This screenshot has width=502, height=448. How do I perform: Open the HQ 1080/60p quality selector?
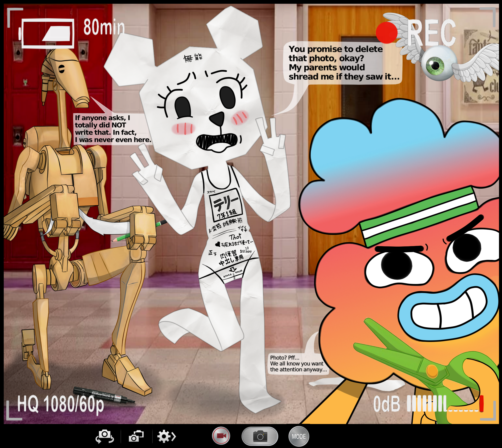[60, 404]
